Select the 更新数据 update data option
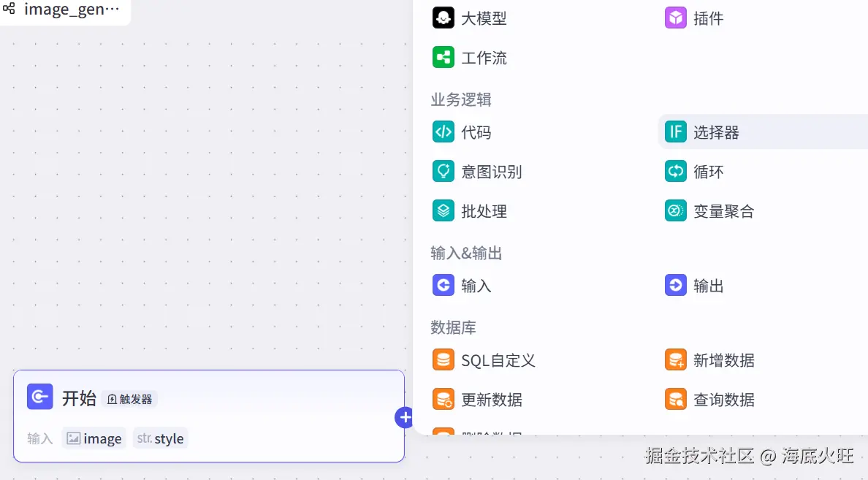The width and height of the screenshot is (868, 480). point(443,399)
